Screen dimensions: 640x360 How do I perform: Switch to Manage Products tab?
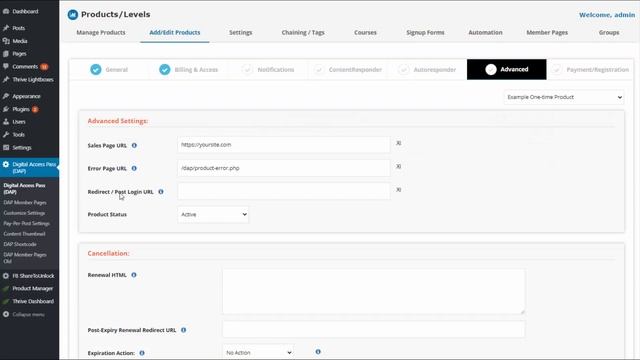click(x=101, y=32)
